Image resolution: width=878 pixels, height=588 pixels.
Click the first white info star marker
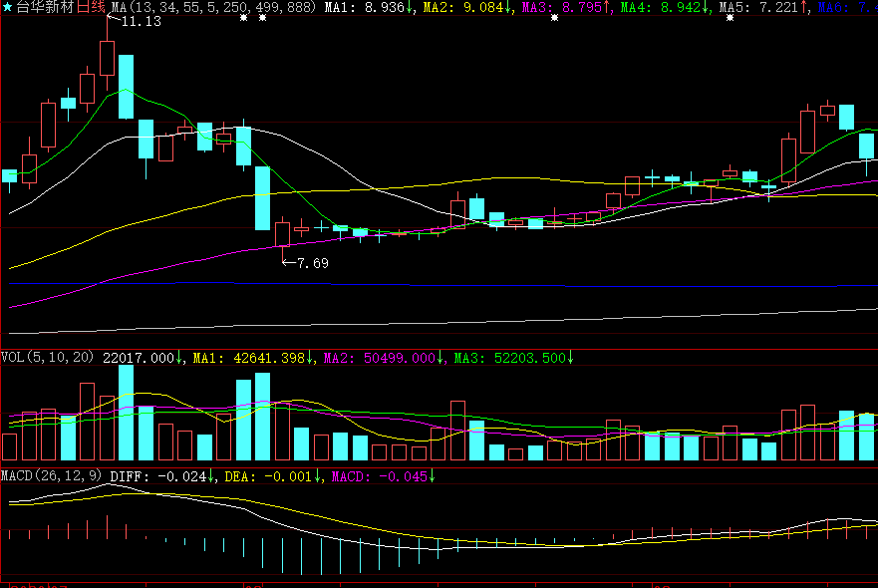pyautogui.click(x=243, y=18)
